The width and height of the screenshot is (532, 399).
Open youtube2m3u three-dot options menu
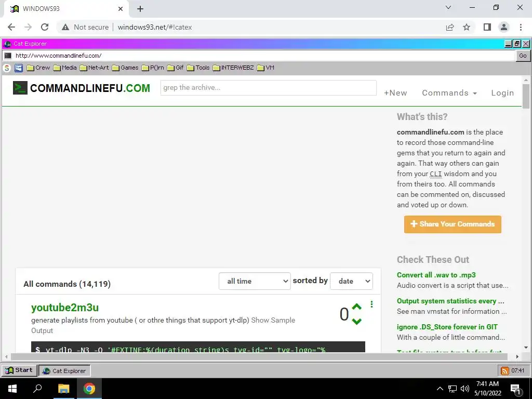pyautogui.click(x=372, y=304)
